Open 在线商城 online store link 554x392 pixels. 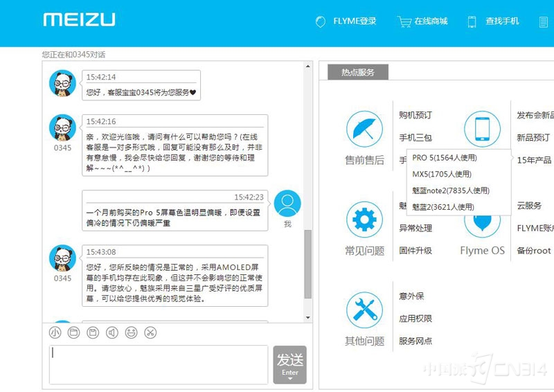pos(431,21)
